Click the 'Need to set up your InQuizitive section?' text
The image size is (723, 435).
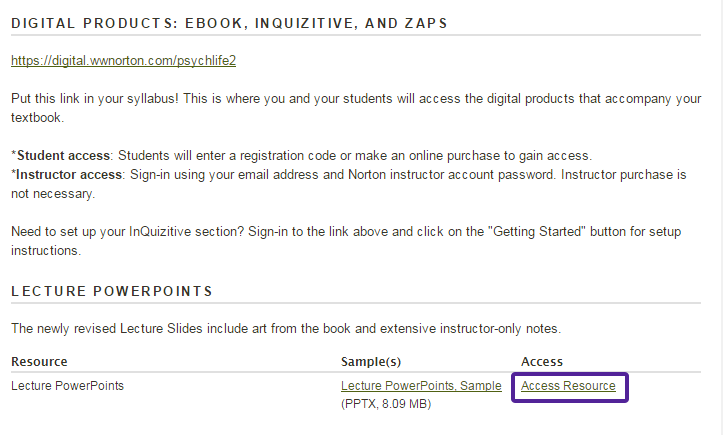click(x=127, y=232)
